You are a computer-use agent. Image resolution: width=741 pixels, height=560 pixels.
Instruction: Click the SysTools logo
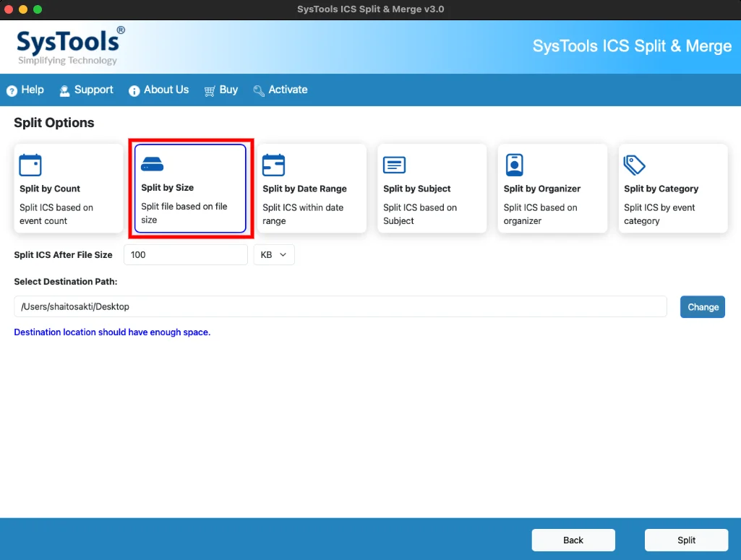(70, 46)
